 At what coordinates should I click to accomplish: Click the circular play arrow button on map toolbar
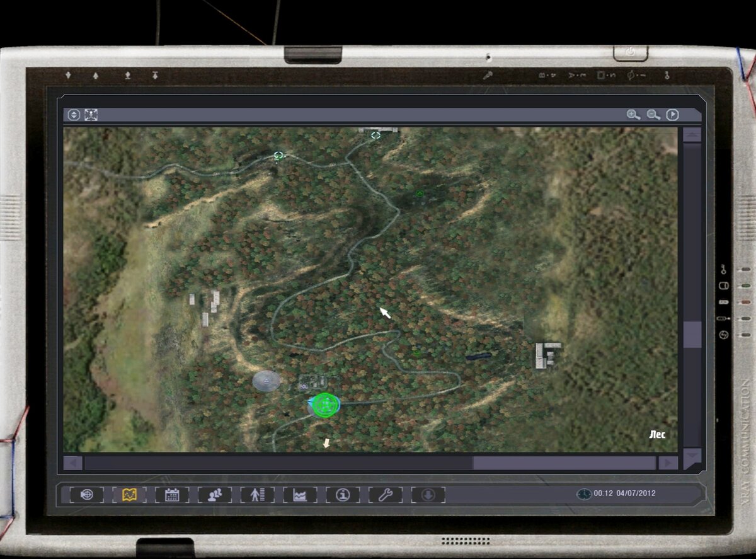pos(672,115)
